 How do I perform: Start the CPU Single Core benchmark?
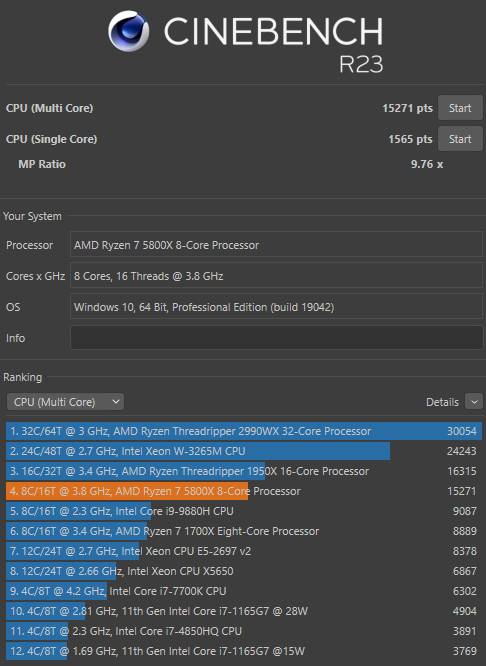460,139
